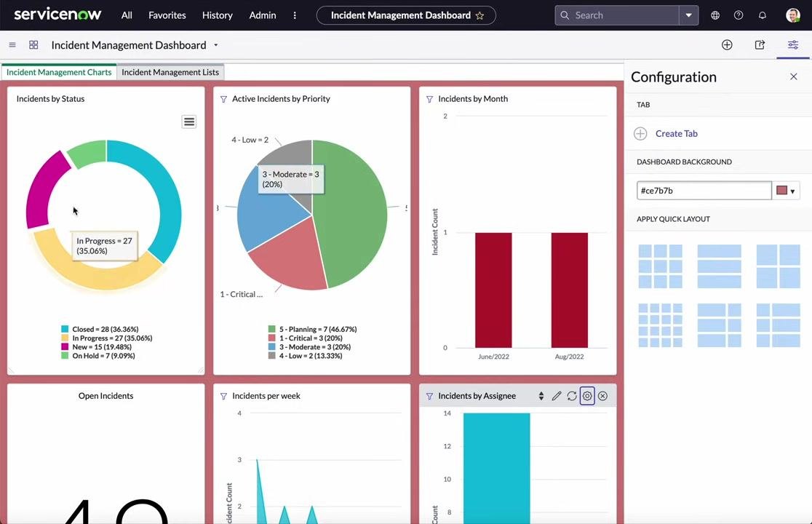This screenshot has width=812, height=524.
Task: Click filter icon on Incidents per week
Action: tap(223, 396)
